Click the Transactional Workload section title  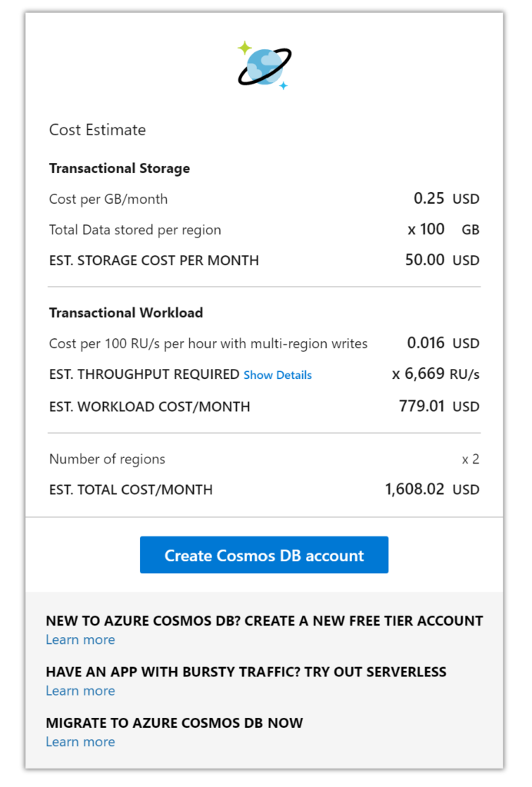tap(126, 313)
